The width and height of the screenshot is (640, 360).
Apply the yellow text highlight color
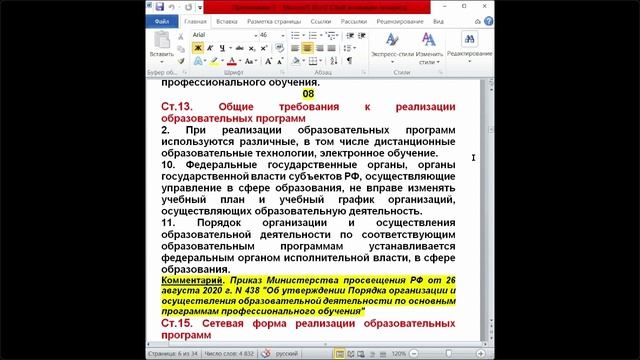(214, 61)
